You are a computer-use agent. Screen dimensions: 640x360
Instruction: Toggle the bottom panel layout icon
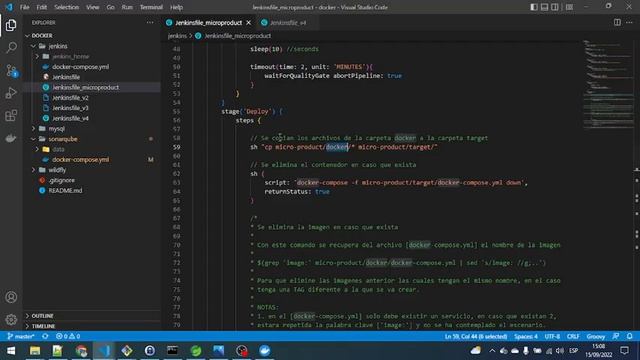(x=544, y=7)
